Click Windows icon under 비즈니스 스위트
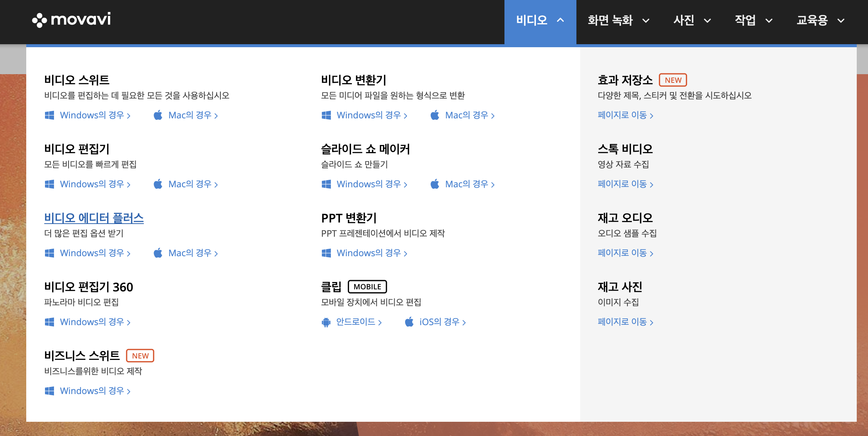Screen dimensions: 868x436 (49, 391)
